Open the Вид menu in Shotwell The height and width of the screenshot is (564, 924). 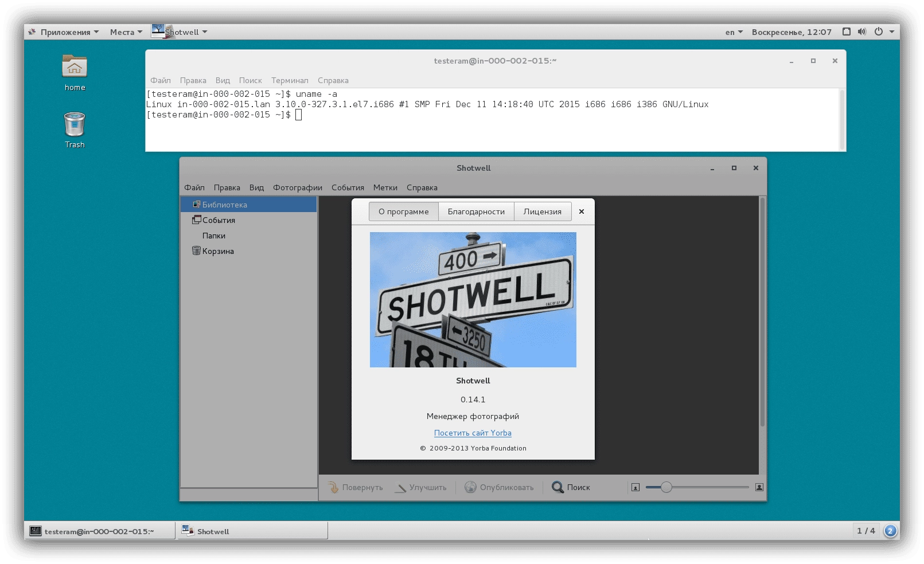pos(256,187)
